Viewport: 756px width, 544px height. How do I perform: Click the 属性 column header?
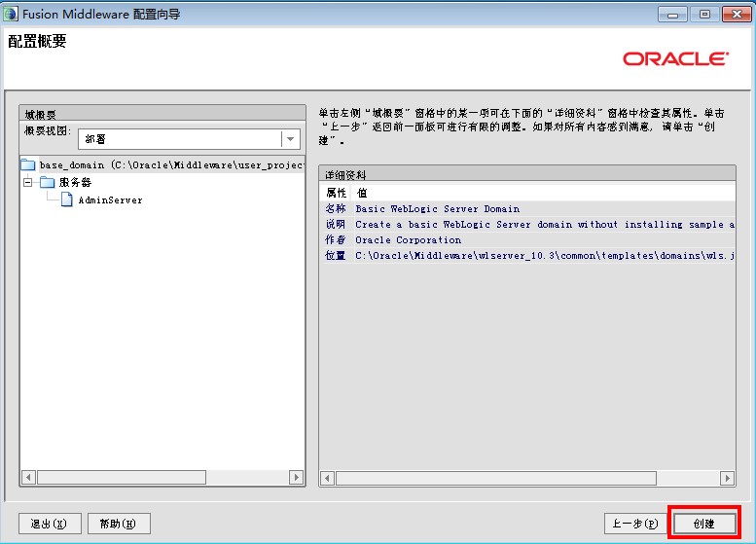coord(336,193)
